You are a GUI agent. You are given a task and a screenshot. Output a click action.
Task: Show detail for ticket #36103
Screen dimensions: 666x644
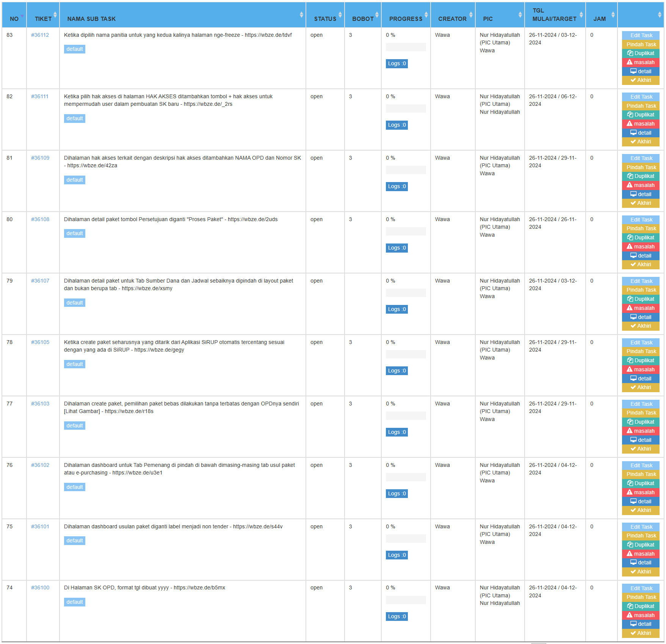[x=641, y=440]
